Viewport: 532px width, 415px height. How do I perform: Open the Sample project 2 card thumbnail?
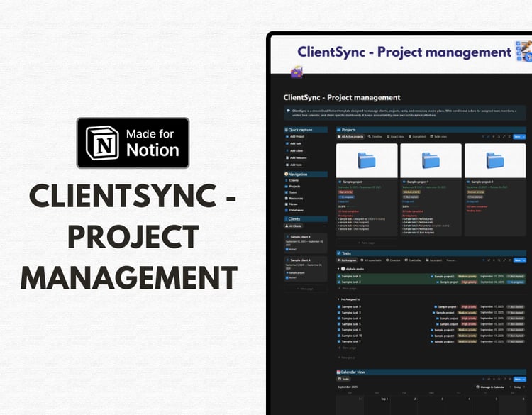495,160
